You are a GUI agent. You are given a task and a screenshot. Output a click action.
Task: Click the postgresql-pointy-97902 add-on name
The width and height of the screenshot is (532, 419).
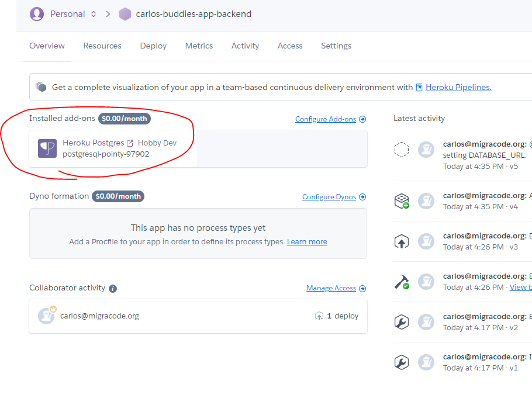(x=106, y=154)
